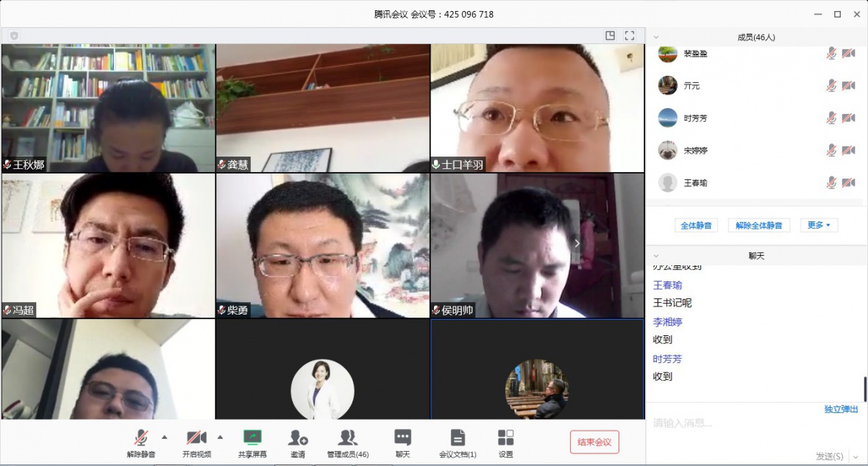868x466 pixels.
Task: Open the 邀请 invite icon
Action: [x=298, y=439]
